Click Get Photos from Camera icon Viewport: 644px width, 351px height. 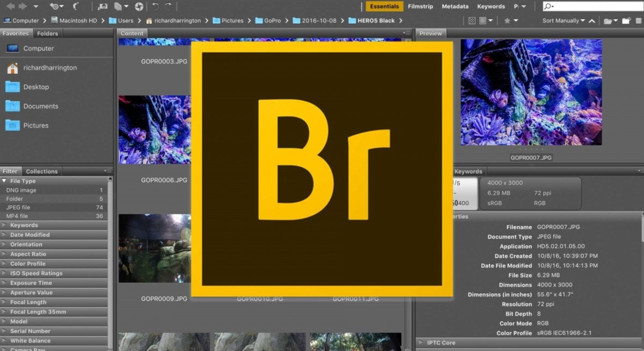103,7
